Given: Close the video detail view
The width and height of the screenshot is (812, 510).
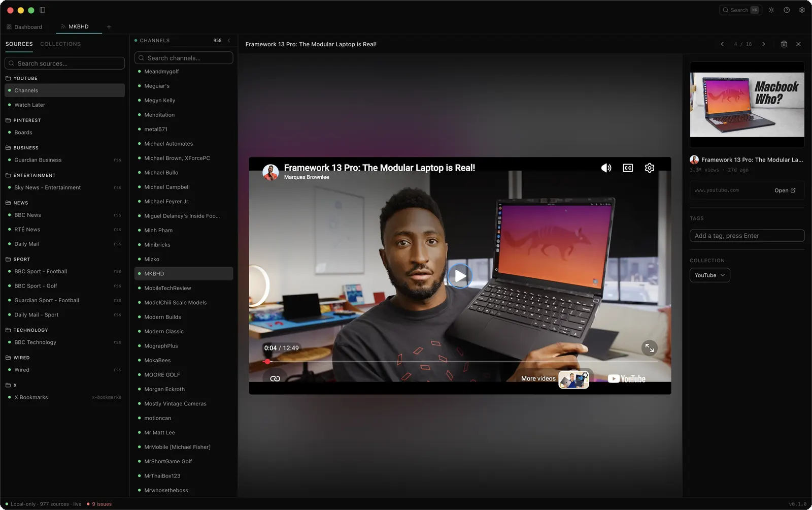Looking at the screenshot, I should 798,44.
